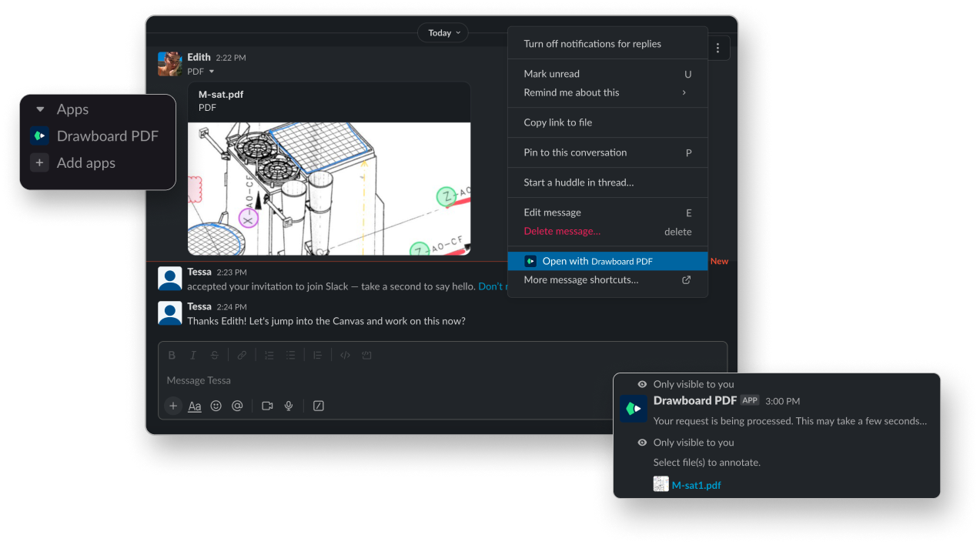The width and height of the screenshot is (980, 545).
Task: Collapse the Apps section in the sidebar
Action: (41, 109)
